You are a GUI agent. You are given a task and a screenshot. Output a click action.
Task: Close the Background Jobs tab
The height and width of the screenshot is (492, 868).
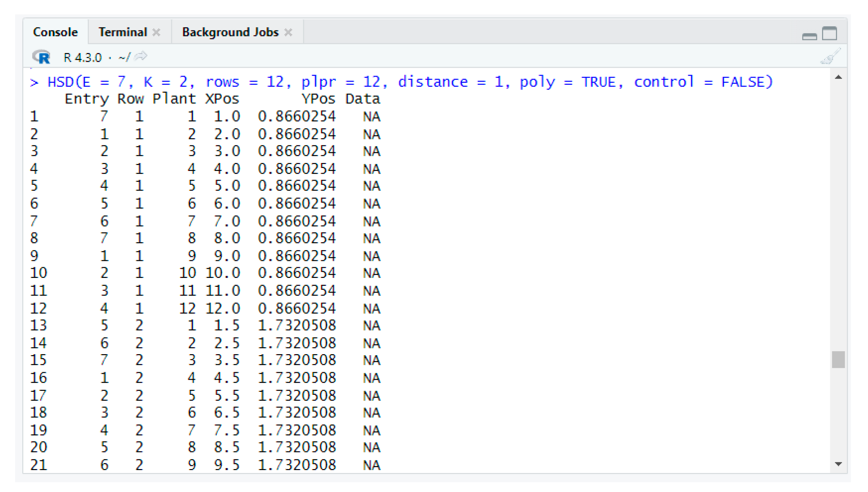click(288, 32)
